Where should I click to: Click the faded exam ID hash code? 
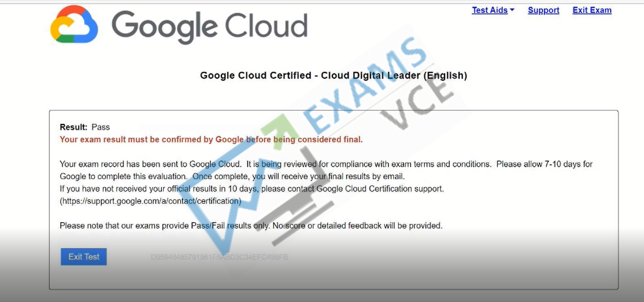point(219,257)
